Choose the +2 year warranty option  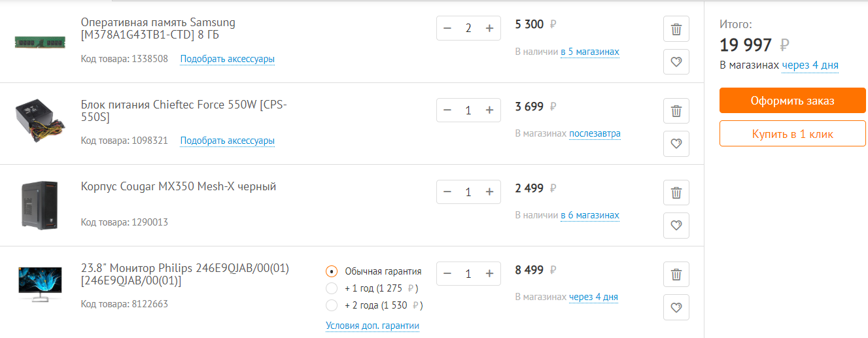pos(332,305)
